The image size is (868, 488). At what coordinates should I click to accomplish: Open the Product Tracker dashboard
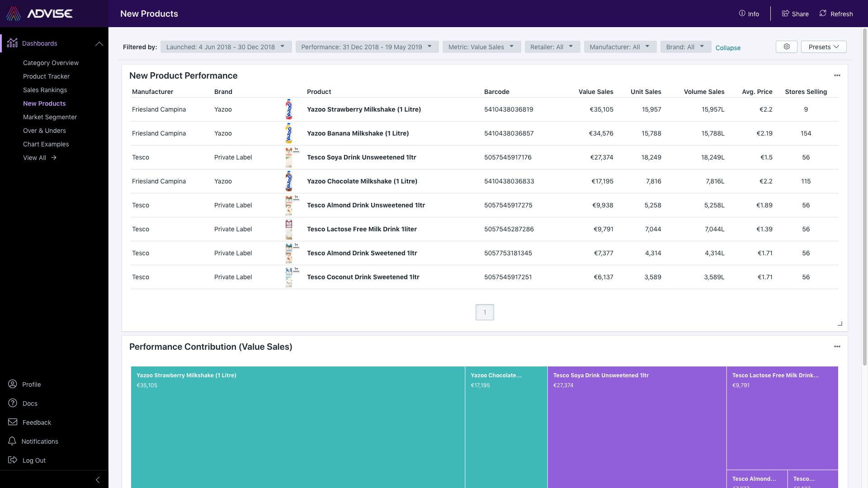(x=46, y=76)
